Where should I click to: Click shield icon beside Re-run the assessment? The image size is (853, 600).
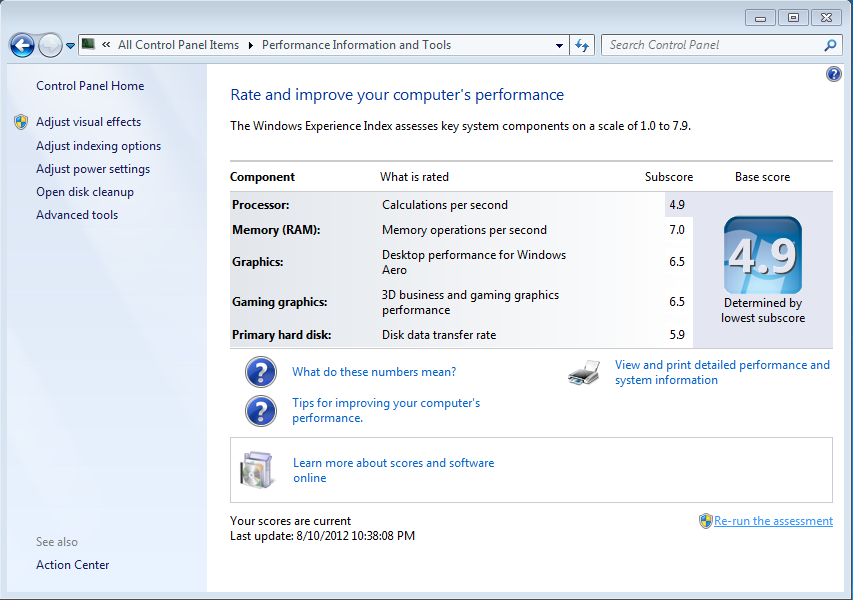(706, 521)
